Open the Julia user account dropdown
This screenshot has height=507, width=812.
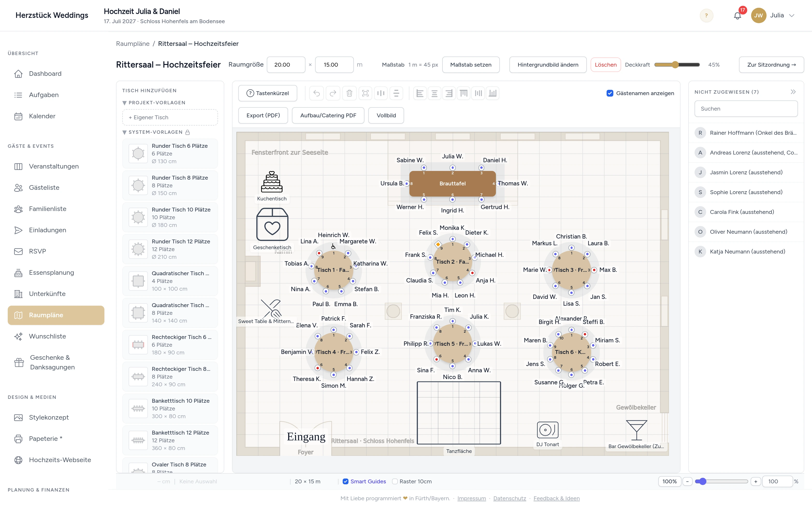pyautogui.click(x=773, y=15)
